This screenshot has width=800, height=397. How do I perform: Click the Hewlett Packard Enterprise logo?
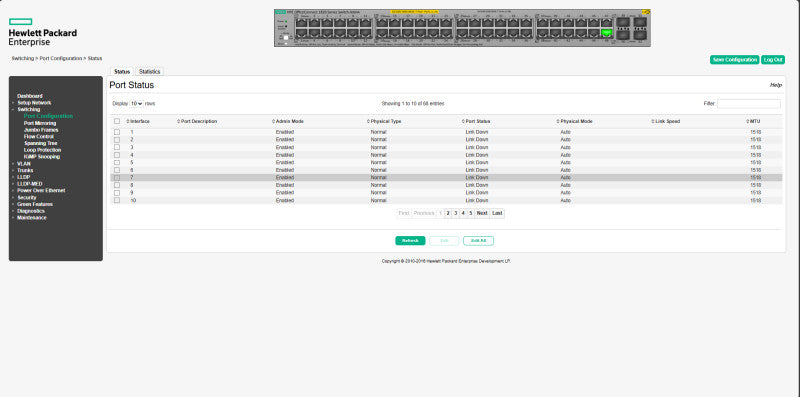(42, 32)
